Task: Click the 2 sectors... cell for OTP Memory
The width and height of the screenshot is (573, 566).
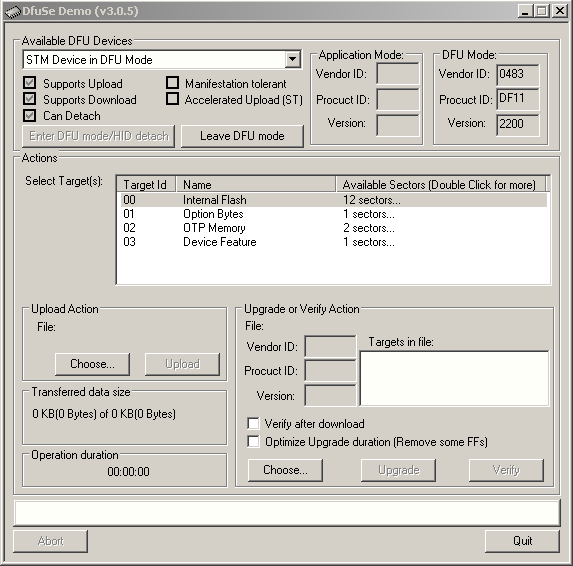Action: click(369, 228)
